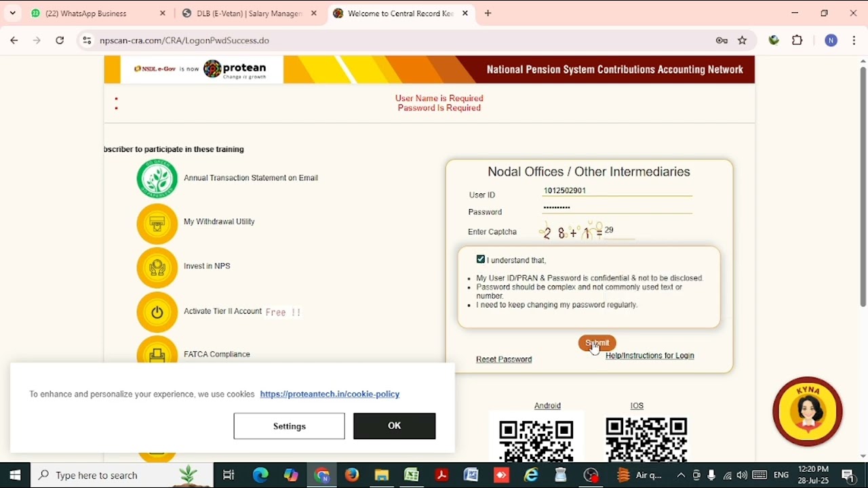
Task: Open saved password manager key icon
Action: [722, 41]
